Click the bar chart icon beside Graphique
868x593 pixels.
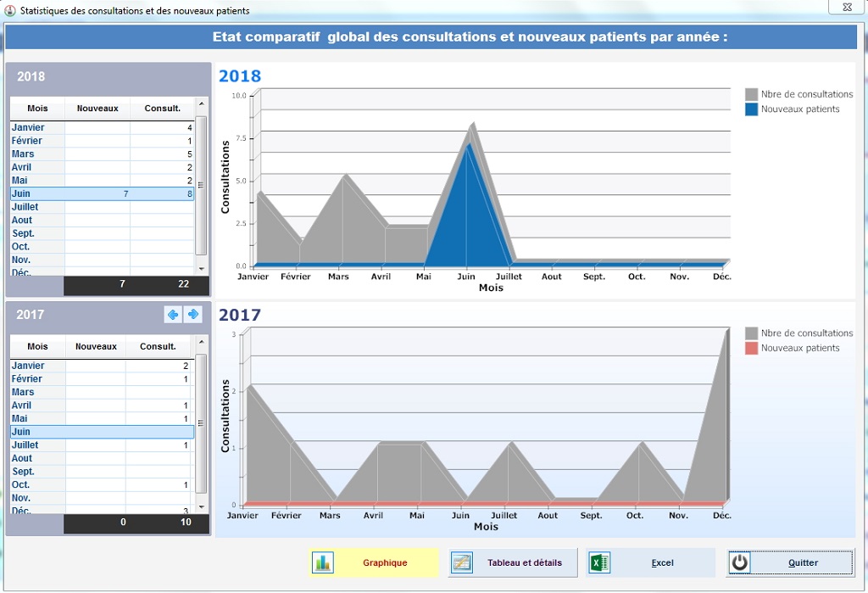(x=323, y=562)
